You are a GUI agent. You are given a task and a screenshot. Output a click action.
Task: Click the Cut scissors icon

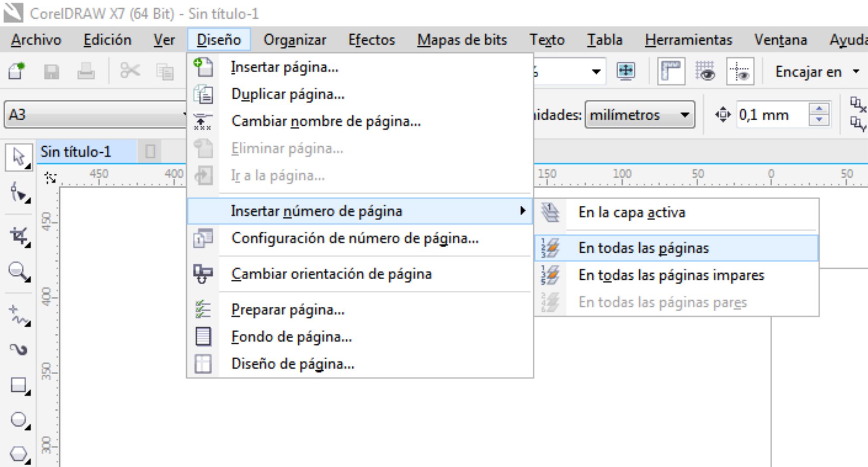coord(130,71)
